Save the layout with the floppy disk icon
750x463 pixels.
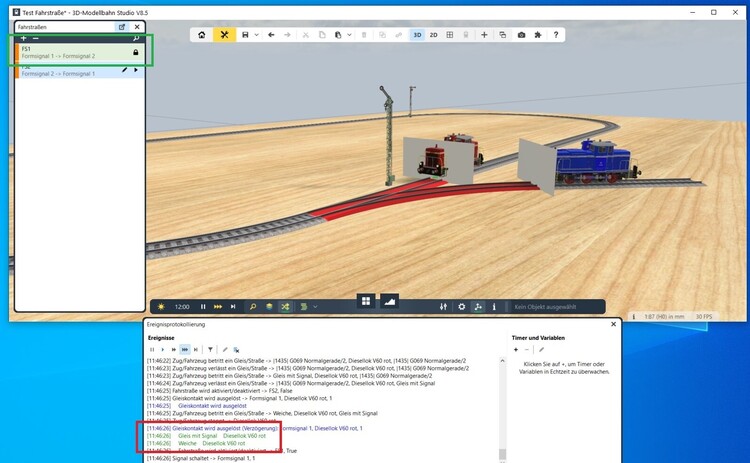245,35
